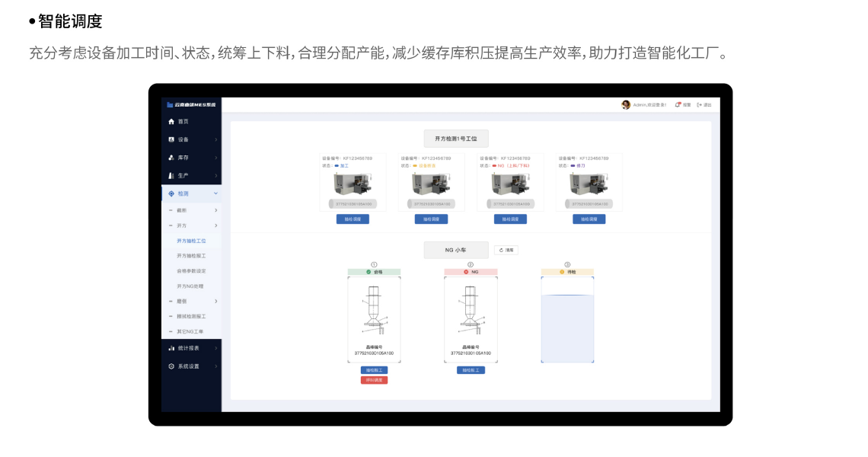This screenshot has width=868, height=457.
Task: Click the 退出 logout icon
Action: click(699, 105)
